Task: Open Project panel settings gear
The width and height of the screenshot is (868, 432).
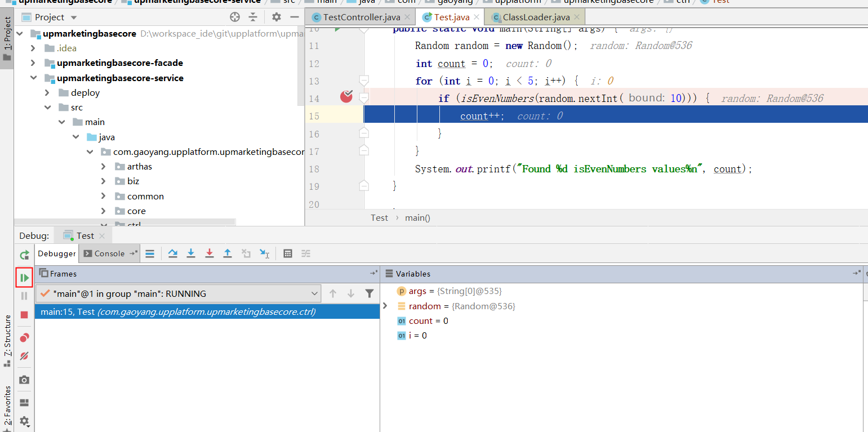Action: click(x=276, y=17)
